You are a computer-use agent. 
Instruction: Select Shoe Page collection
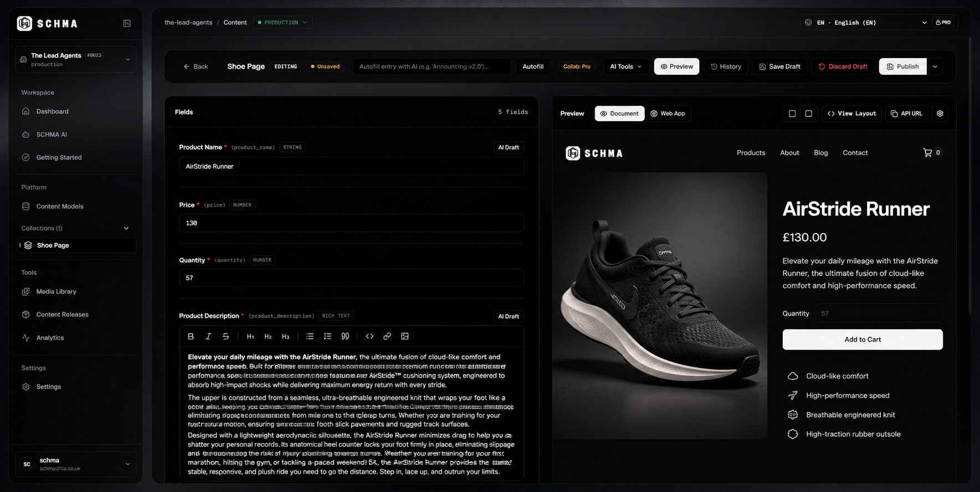(76, 245)
